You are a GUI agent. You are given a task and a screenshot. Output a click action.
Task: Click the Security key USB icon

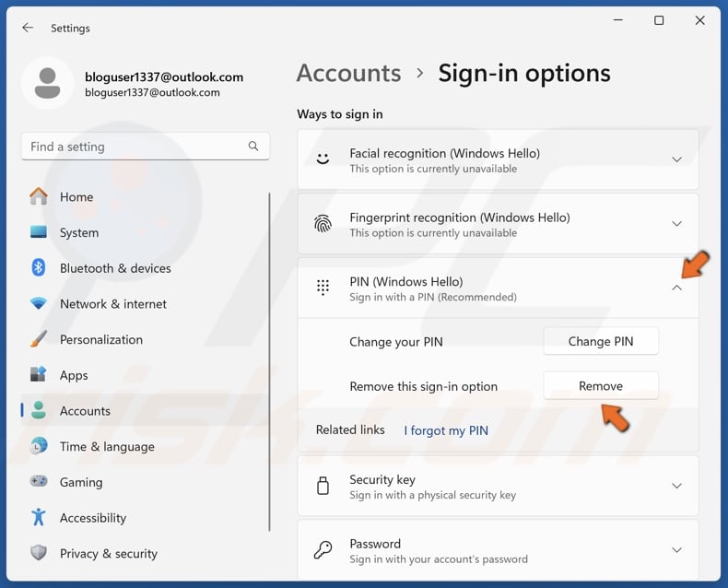[323, 486]
